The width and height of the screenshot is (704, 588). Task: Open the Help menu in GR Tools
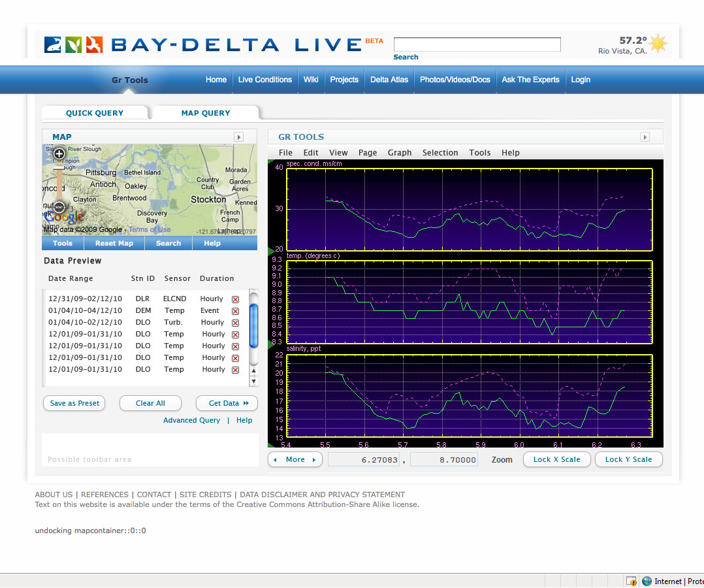[x=511, y=153]
